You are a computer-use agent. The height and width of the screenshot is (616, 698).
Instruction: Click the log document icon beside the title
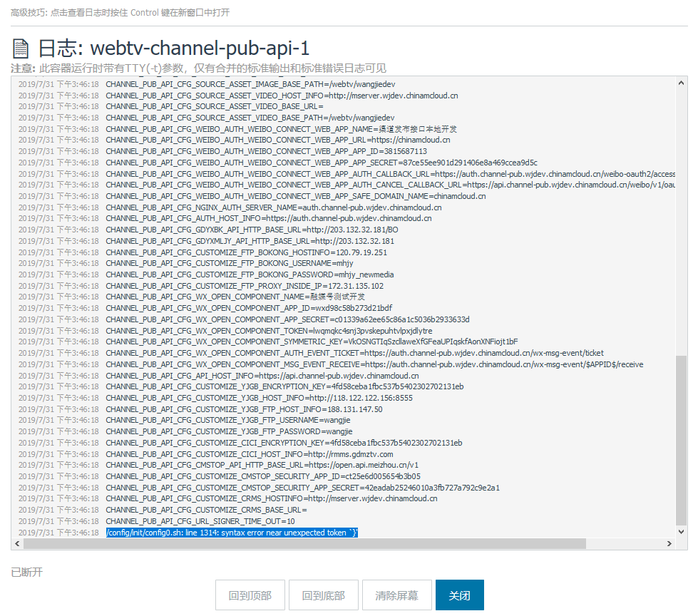pyautogui.click(x=21, y=48)
